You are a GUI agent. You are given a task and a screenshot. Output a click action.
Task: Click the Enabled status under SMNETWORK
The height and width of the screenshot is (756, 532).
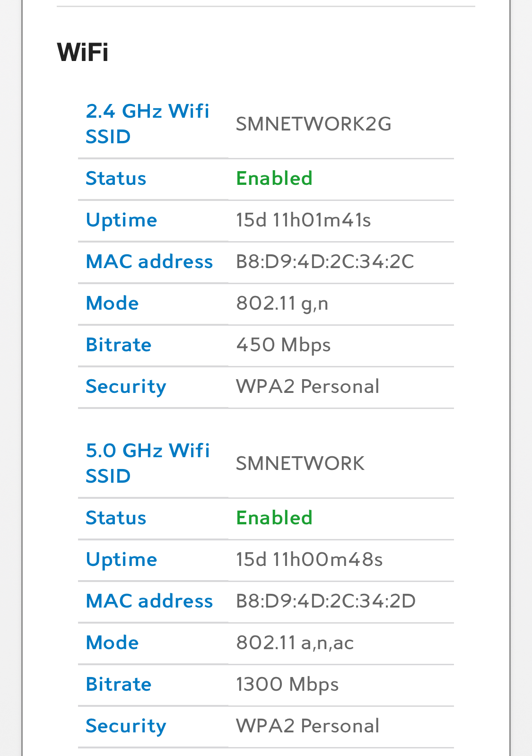[274, 518]
